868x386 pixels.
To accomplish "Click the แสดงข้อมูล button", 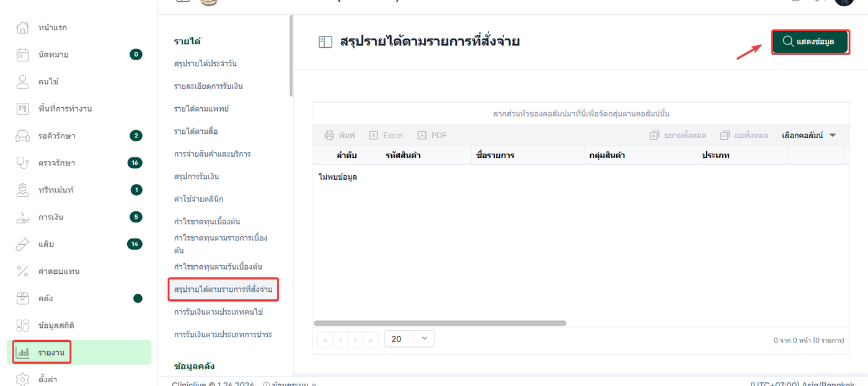I will 810,42.
